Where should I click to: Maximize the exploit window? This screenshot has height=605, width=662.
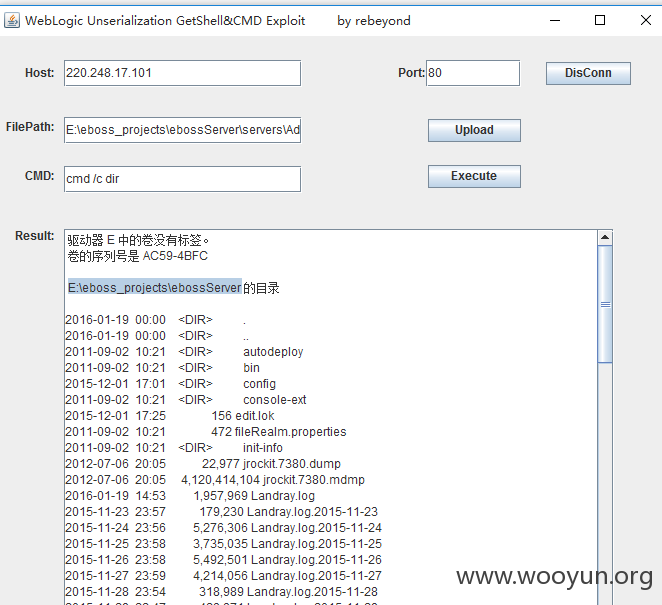click(600, 20)
